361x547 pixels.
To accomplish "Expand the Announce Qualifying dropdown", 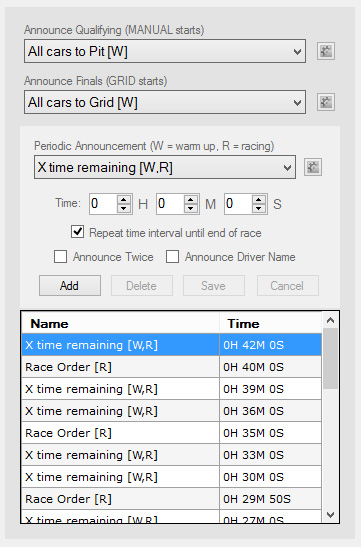I will pyautogui.click(x=297, y=52).
